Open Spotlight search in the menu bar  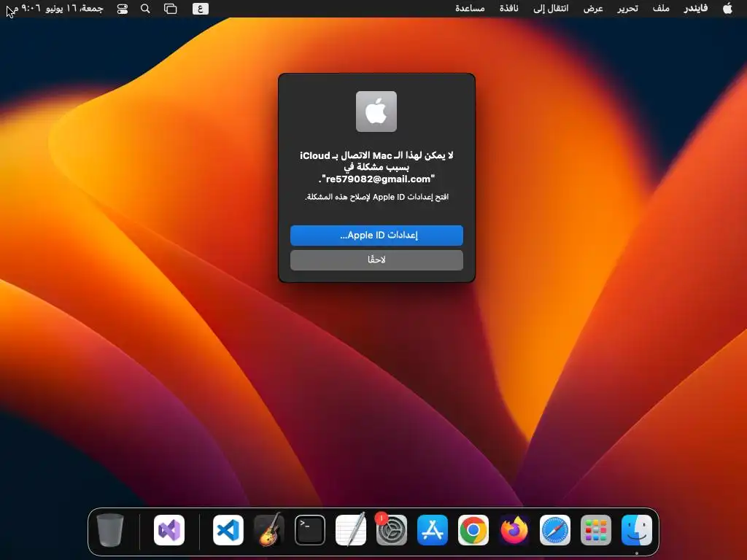coord(145,9)
